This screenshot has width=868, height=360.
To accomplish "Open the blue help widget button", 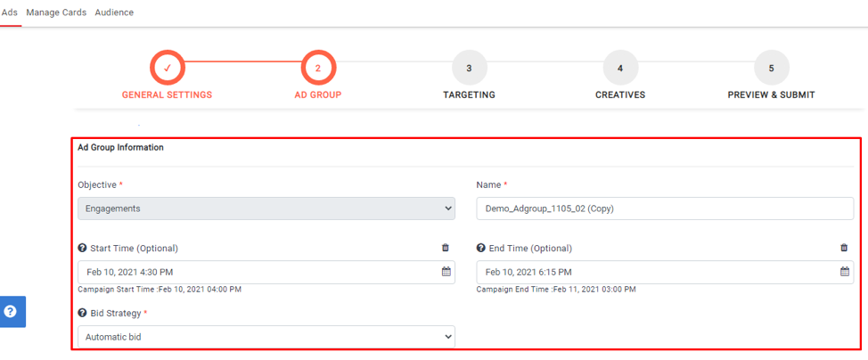I will coord(12,312).
